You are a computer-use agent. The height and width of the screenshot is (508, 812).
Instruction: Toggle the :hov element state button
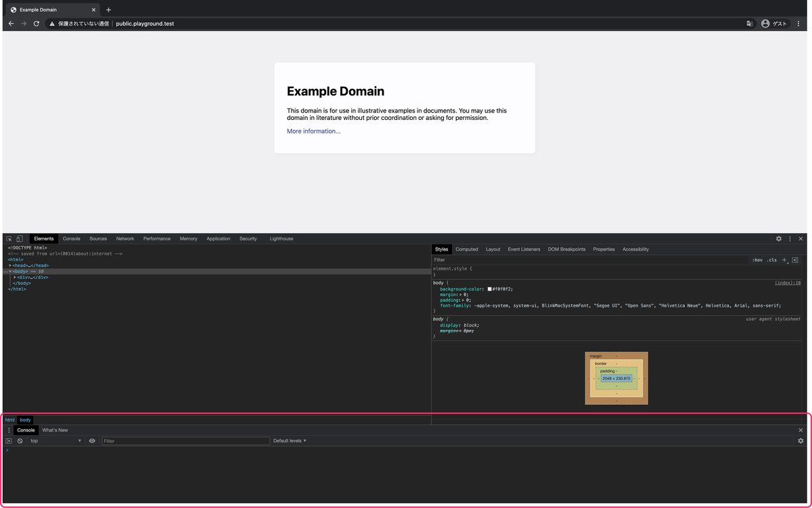pos(757,260)
